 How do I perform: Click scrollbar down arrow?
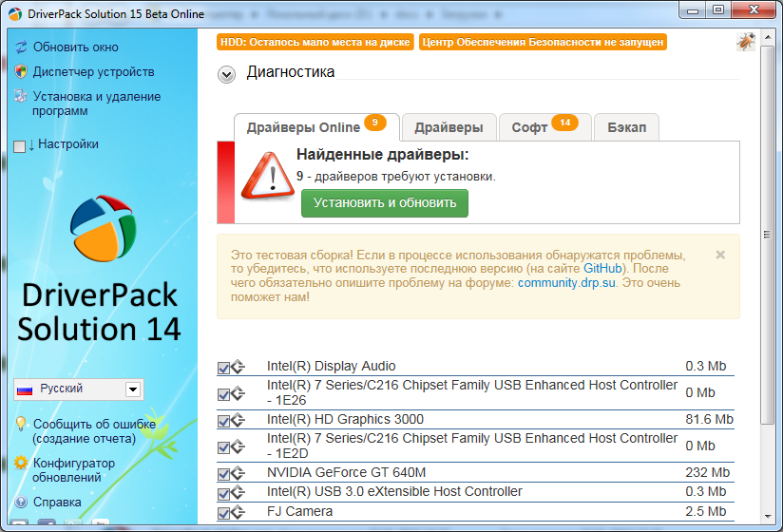768,517
